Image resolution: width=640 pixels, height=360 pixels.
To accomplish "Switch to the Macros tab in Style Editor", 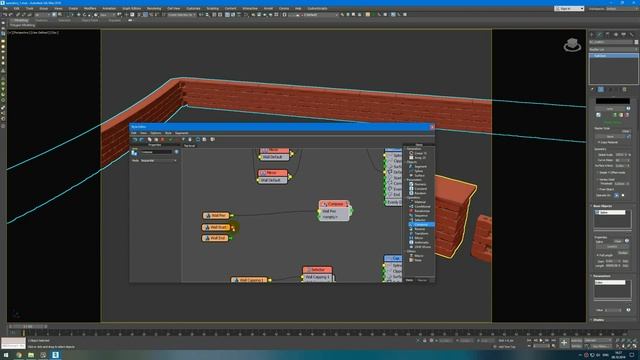I will point(422,280).
